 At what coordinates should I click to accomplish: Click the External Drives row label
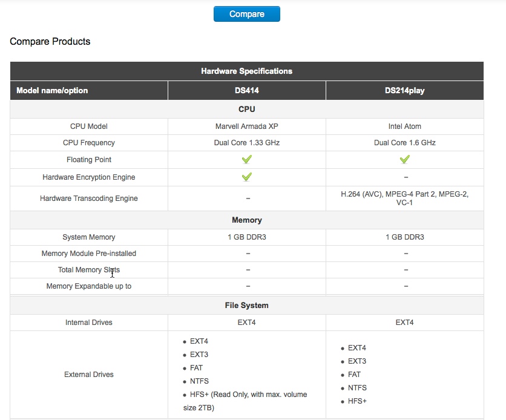coord(89,375)
